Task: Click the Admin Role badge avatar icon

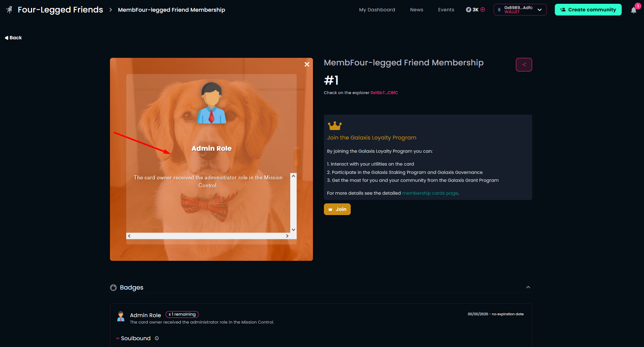Action: pyautogui.click(x=121, y=316)
